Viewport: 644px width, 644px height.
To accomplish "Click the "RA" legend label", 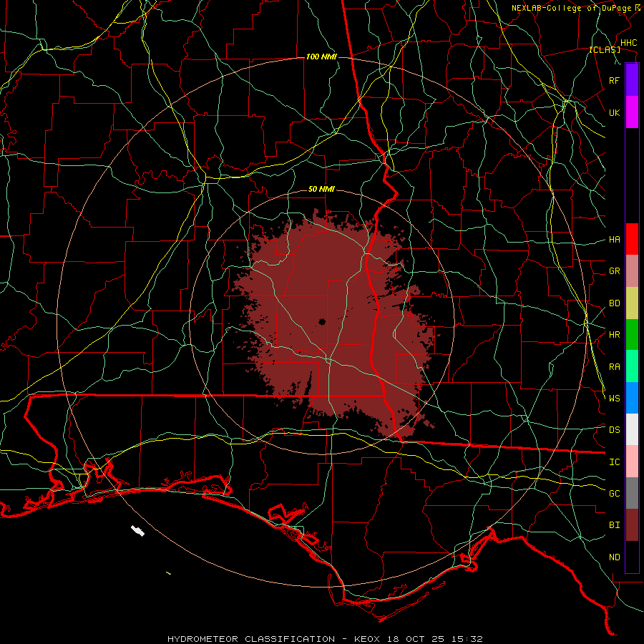I will (x=615, y=367).
